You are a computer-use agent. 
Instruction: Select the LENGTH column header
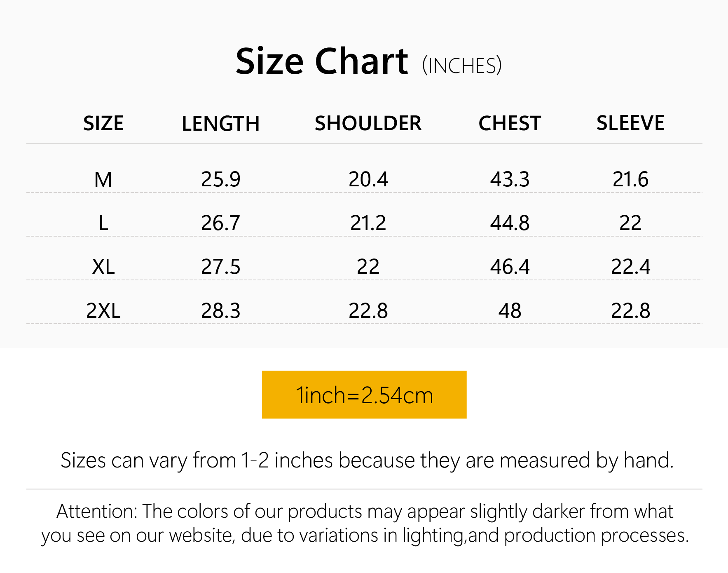point(220,124)
